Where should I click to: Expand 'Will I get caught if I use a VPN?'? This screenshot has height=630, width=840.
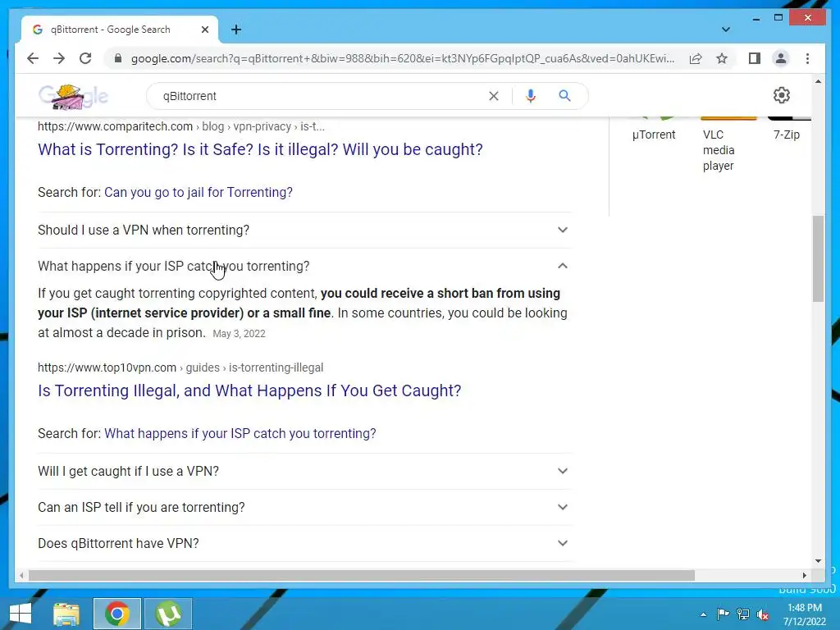pos(304,471)
